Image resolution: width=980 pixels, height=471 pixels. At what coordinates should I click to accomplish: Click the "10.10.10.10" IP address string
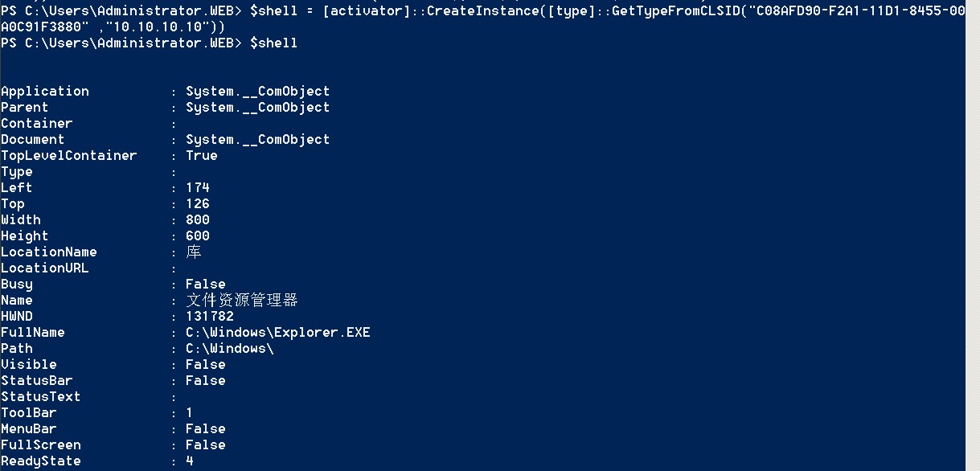pos(165,27)
